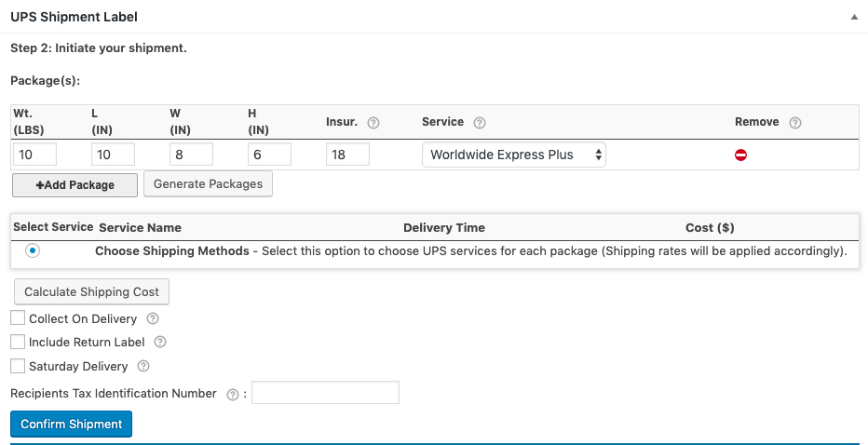Viewport: 868px width, 445px height.
Task: Click the Cost ($) column header
Action: [710, 228]
